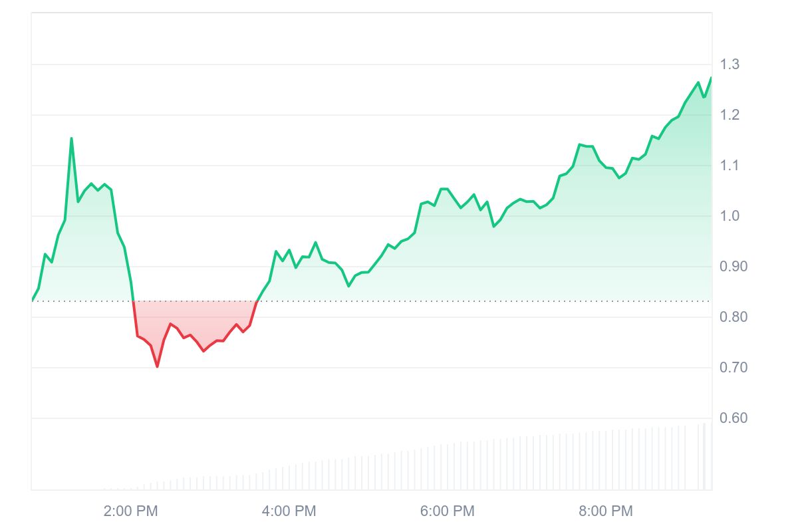This screenshot has height=532, width=798.
Task: Select the 1.2 price axis label
Action: click(730, 115)
